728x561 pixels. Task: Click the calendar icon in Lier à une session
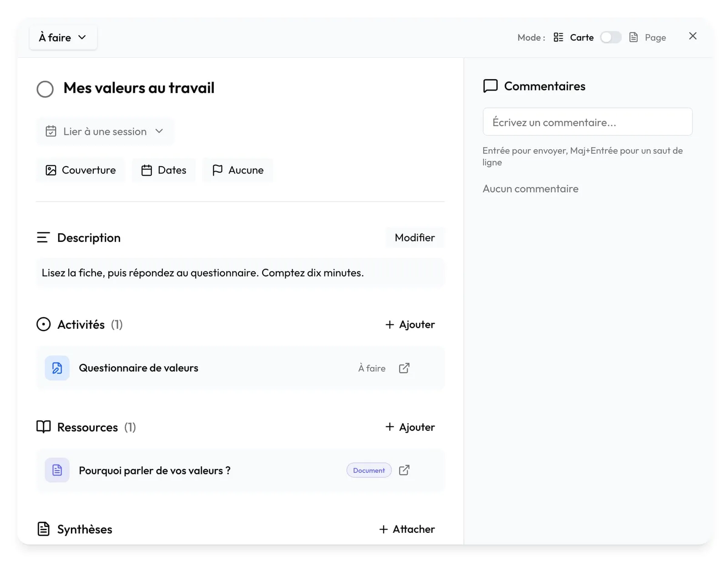click(51, 132)
